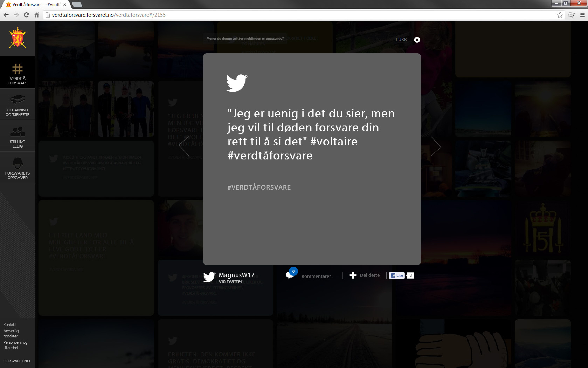Open Stilling ledig people icon
This screenshot has width=588, height=368.
pos(17,131)
